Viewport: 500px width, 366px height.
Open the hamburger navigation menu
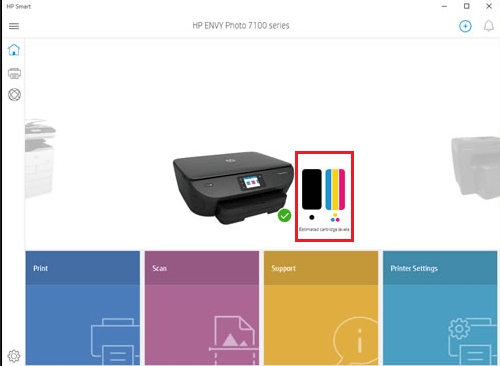14,26
